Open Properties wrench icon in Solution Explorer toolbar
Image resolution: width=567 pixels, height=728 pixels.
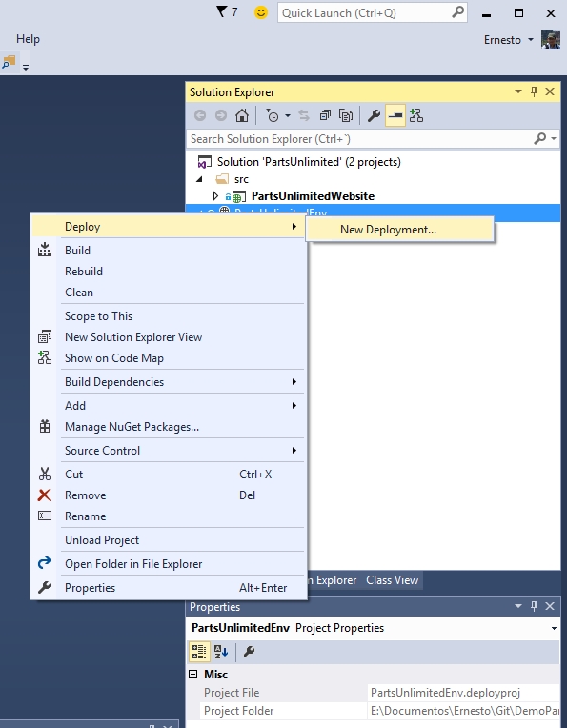375,115
